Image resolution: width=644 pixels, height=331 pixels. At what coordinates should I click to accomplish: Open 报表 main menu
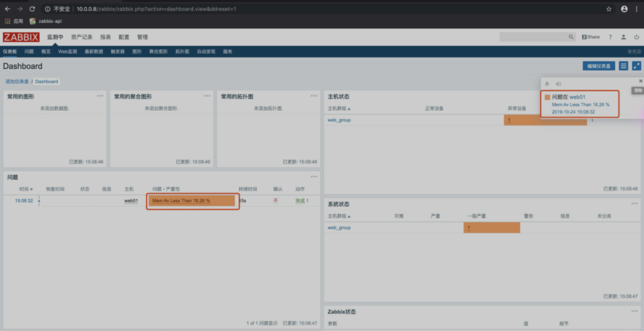106,37
